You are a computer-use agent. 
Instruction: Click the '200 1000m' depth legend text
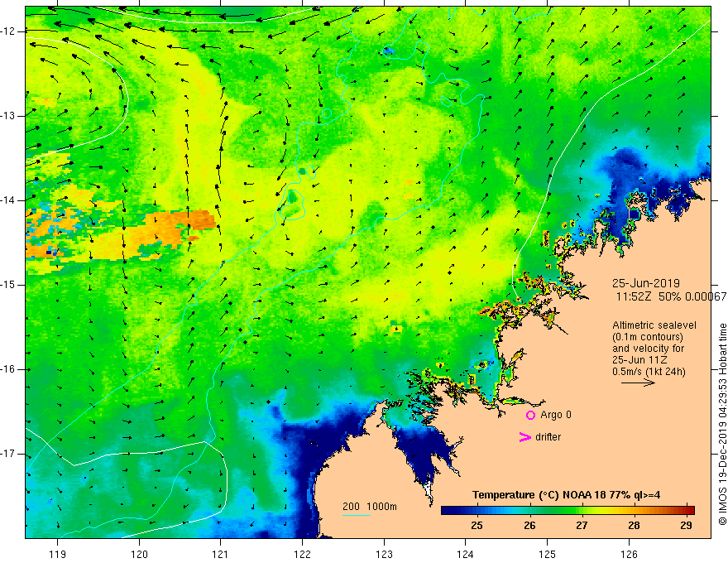[x=370, y=507]
